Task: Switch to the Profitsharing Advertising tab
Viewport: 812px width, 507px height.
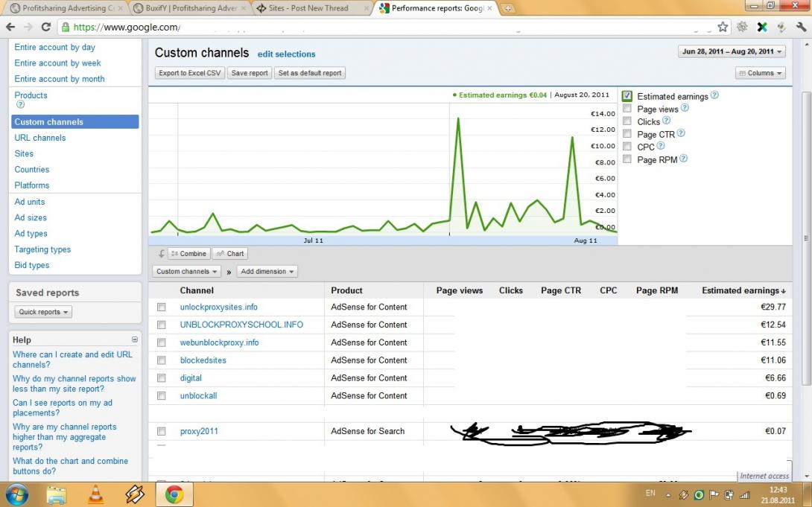Action: click(66, 8)
